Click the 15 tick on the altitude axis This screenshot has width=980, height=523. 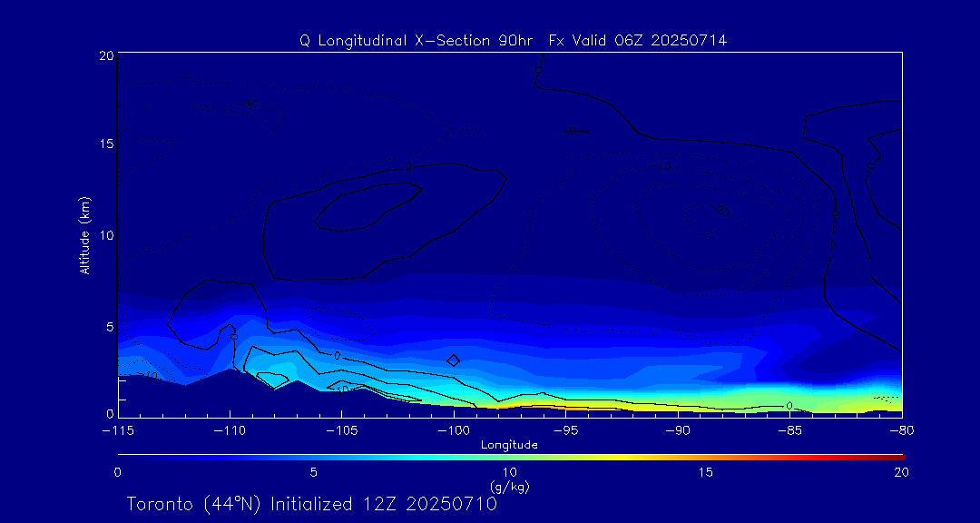click(105, 144)
